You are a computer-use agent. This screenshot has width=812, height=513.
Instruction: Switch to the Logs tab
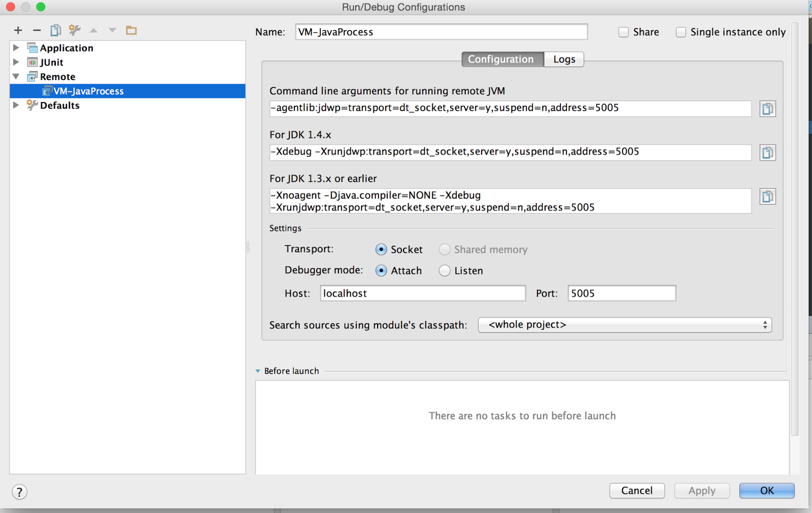click(563, 59)
